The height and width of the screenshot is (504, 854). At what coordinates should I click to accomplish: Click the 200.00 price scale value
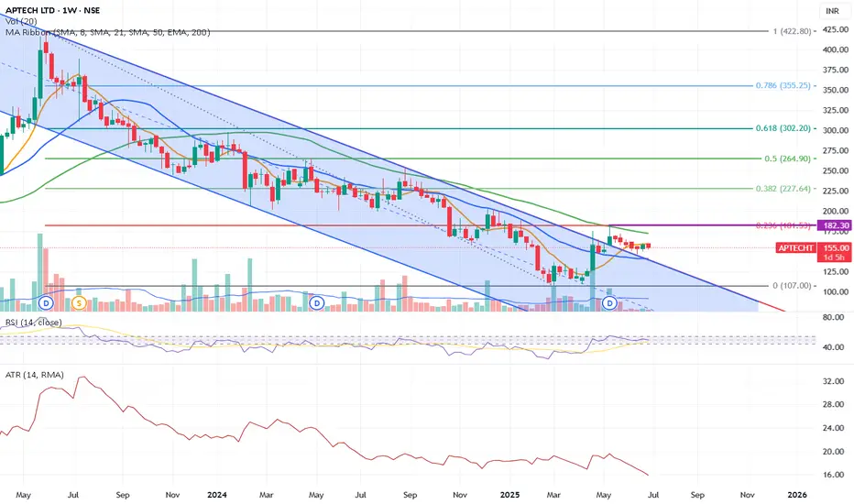[836, 211]
